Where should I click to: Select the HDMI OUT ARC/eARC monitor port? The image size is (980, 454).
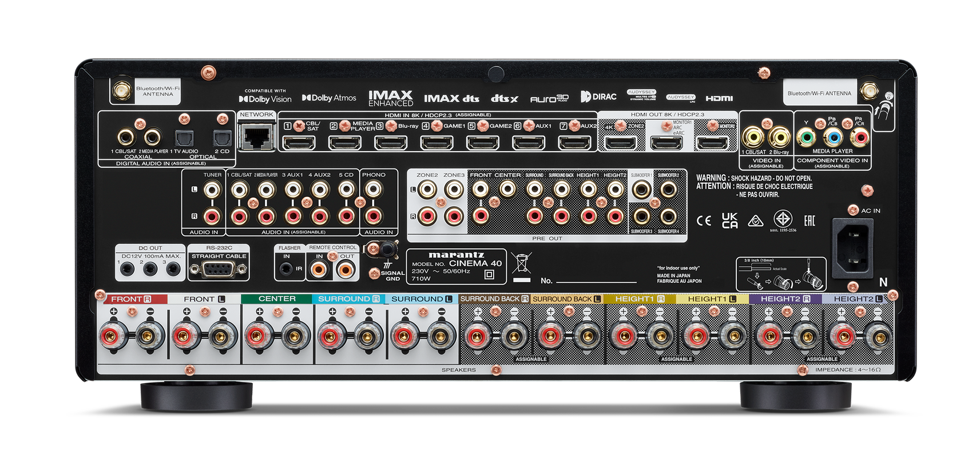coord(666,142)
